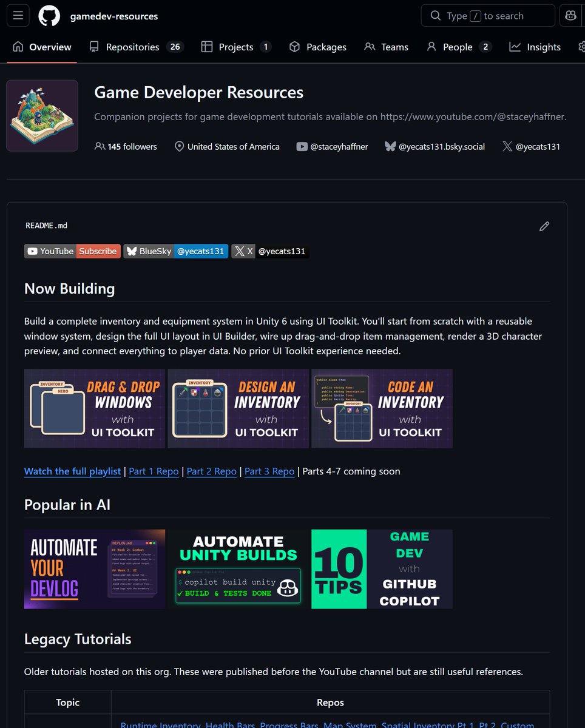585x728 pixels.
Task: Open the 10 Tips GitHub Copilot thumbnail
Action: [x=382, y=569]
